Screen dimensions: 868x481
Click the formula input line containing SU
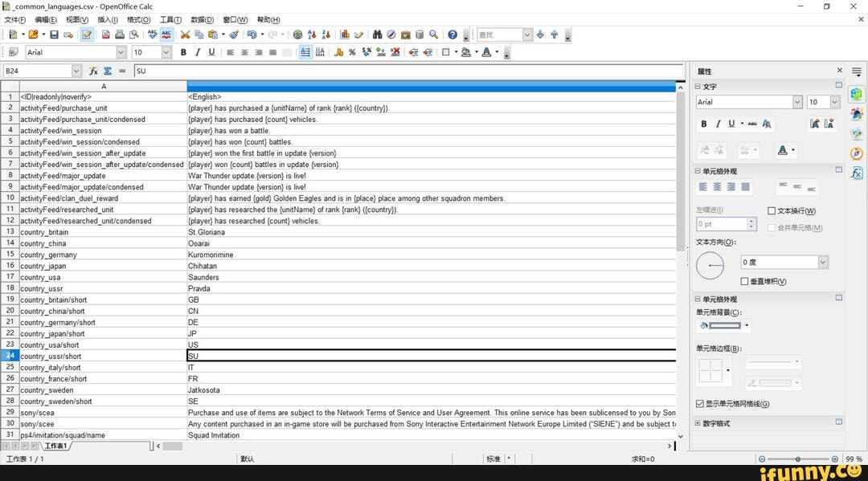pyautogui.click(x=402, y=71)
